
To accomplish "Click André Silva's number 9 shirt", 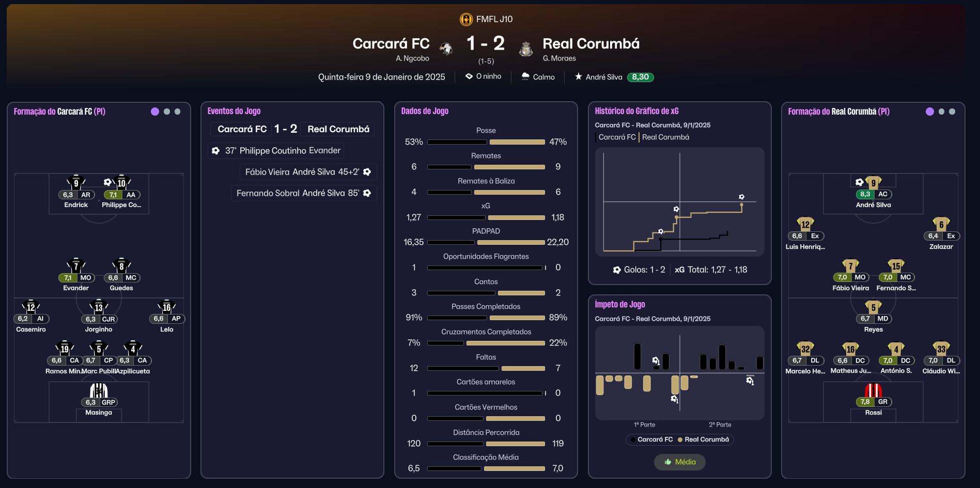I will (873, 182).
